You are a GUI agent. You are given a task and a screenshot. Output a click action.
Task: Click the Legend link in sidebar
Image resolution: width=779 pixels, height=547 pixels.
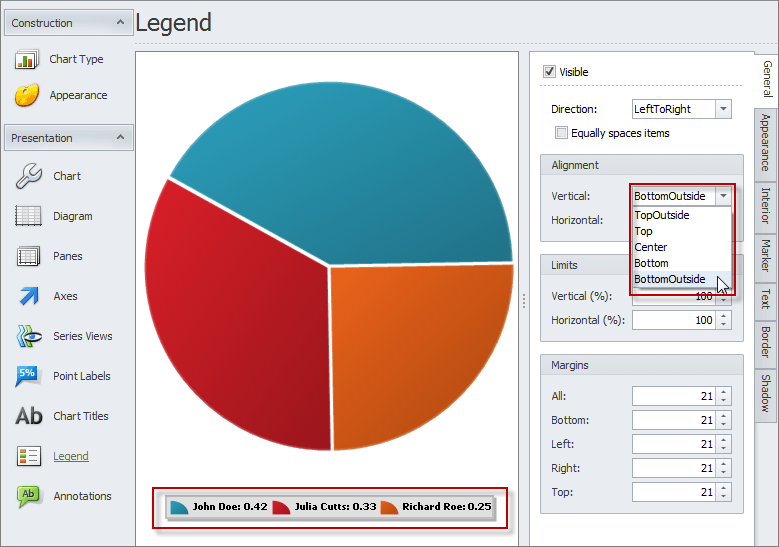click(x=70, y=456)
